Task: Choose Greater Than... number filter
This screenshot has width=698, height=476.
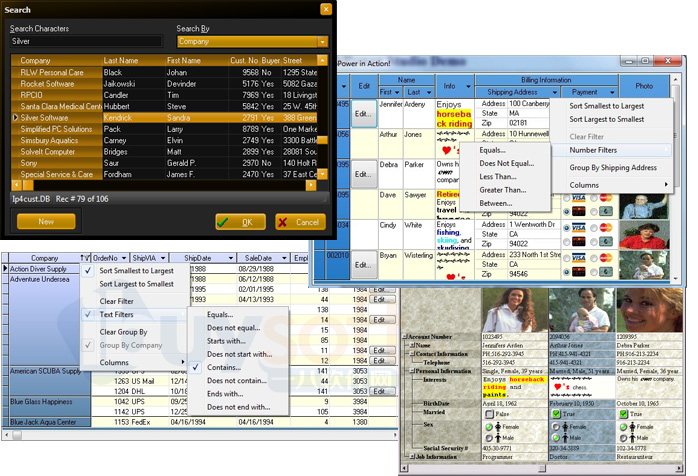Action: pos(505,190)
